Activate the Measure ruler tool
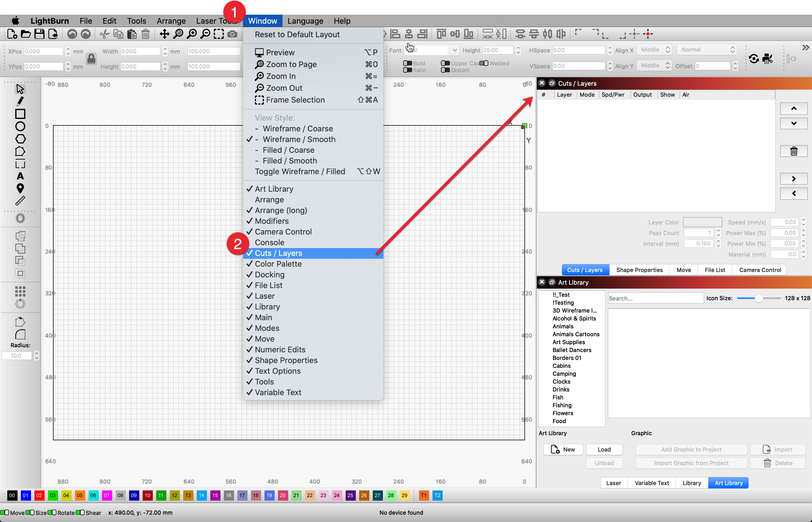 pyautogui.click(x=20, y=201)
